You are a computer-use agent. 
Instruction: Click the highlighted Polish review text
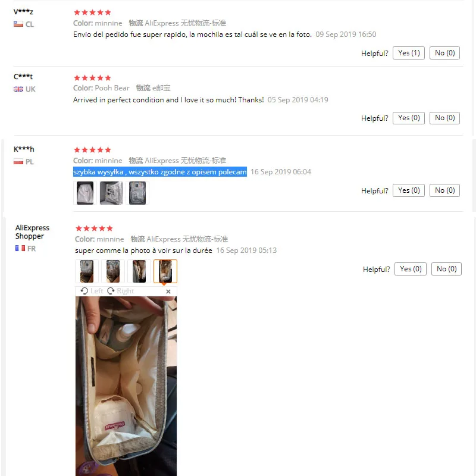coord(160,172)
